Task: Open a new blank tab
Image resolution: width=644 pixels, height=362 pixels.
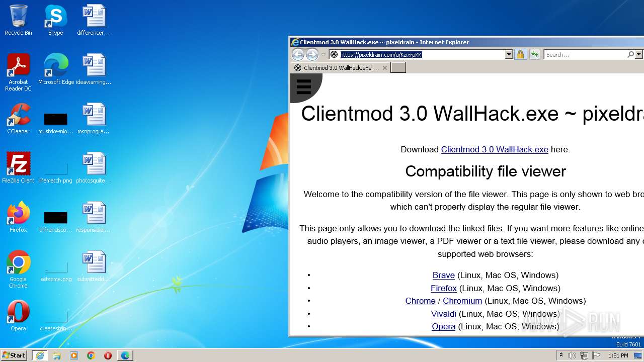Action: click(x=398, y=68)
